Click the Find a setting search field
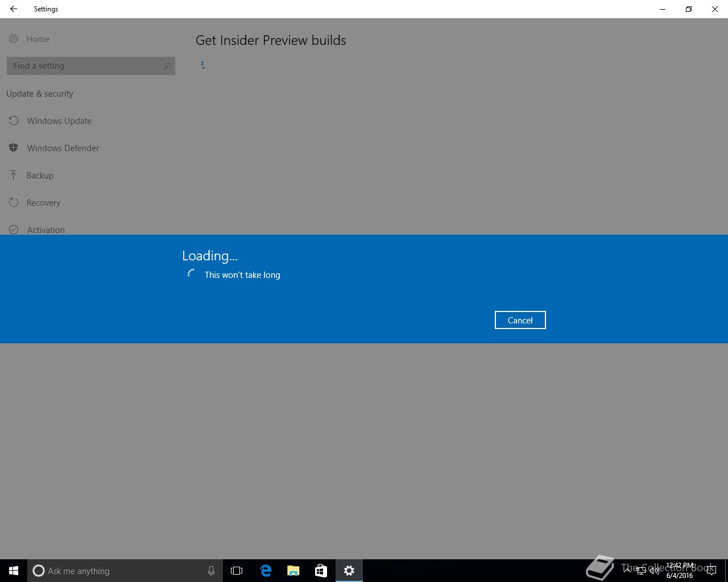Image resolution: width=728 pixels, height=582 pixels. tap(90, 66)
